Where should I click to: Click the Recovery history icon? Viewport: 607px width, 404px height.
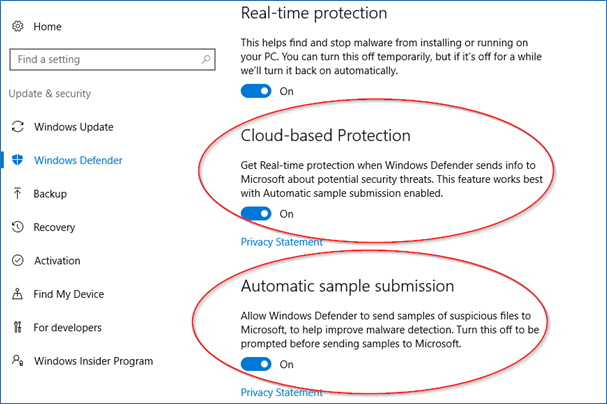(x=17, y=227)
